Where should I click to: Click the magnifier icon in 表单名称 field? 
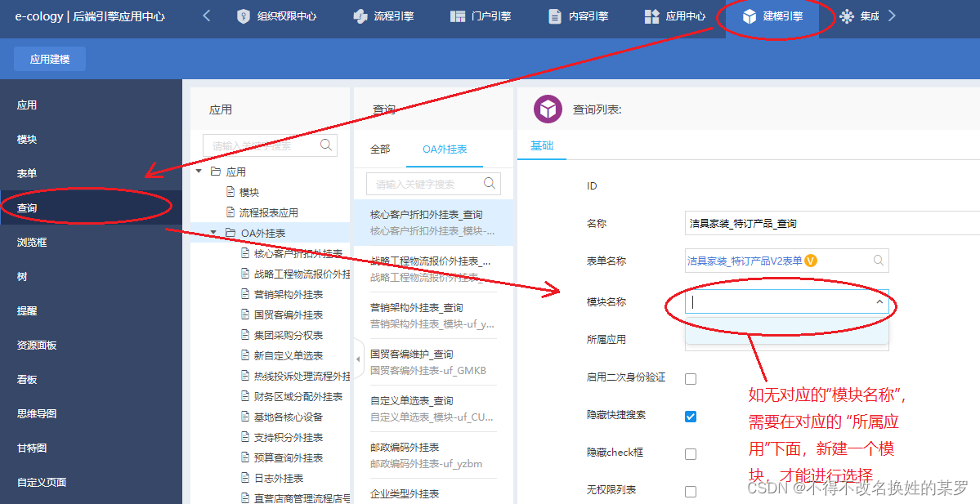(878, 261)
